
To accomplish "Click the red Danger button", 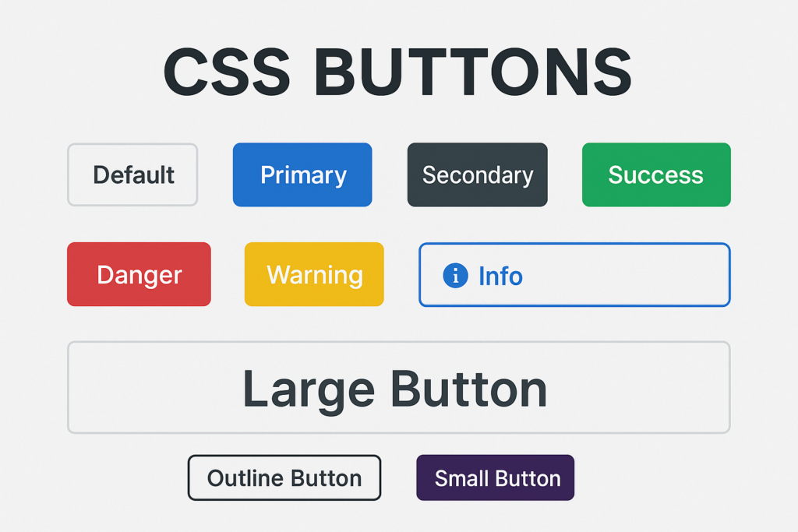I will click(139, 274).
